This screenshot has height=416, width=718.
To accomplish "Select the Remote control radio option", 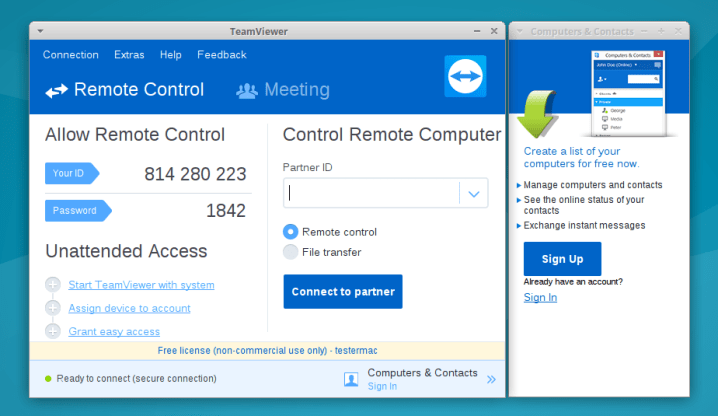I will (x=290, y=232).
